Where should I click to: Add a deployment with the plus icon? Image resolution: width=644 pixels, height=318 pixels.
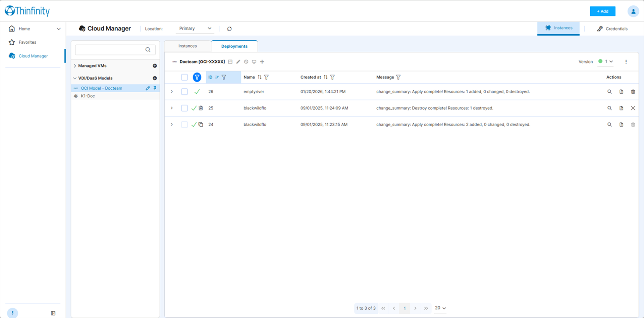pos(262,62)
